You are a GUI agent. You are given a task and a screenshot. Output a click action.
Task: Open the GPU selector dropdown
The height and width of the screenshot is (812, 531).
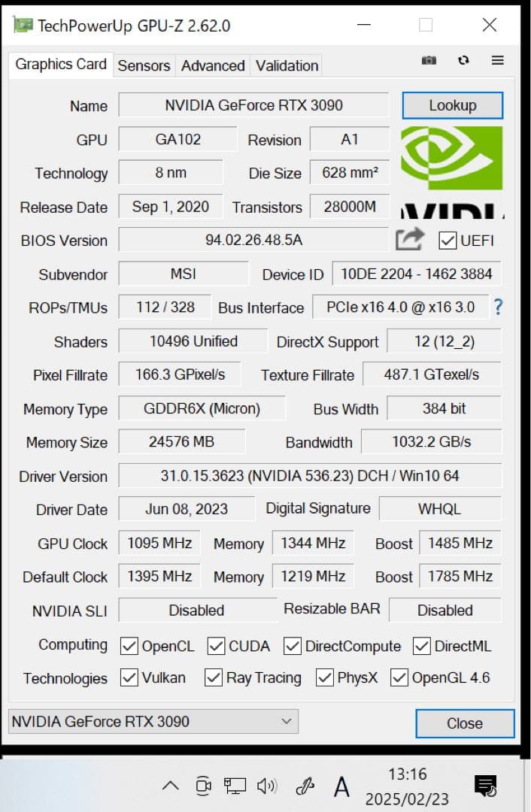tap(153, 721)
